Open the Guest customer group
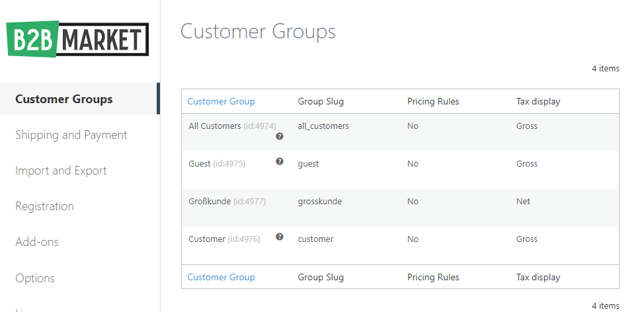This screenshot has height=312, width=644. click(200, 163)
